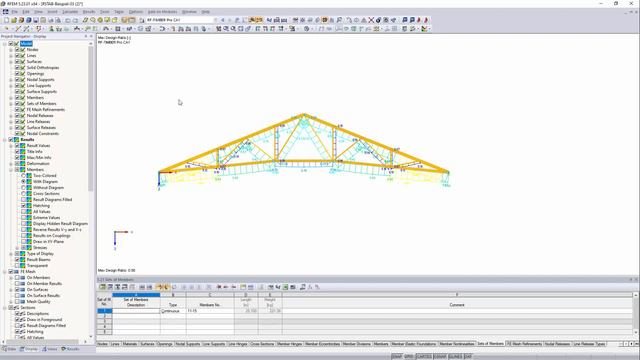Expand the Sets of Members tree node
This screenshot has height=360, width=640.
click(11, 104)
